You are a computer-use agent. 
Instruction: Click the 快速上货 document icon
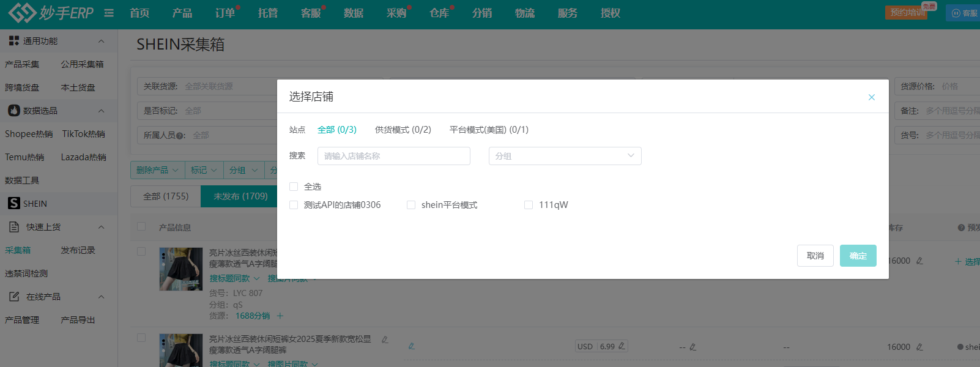pos(14,227)
